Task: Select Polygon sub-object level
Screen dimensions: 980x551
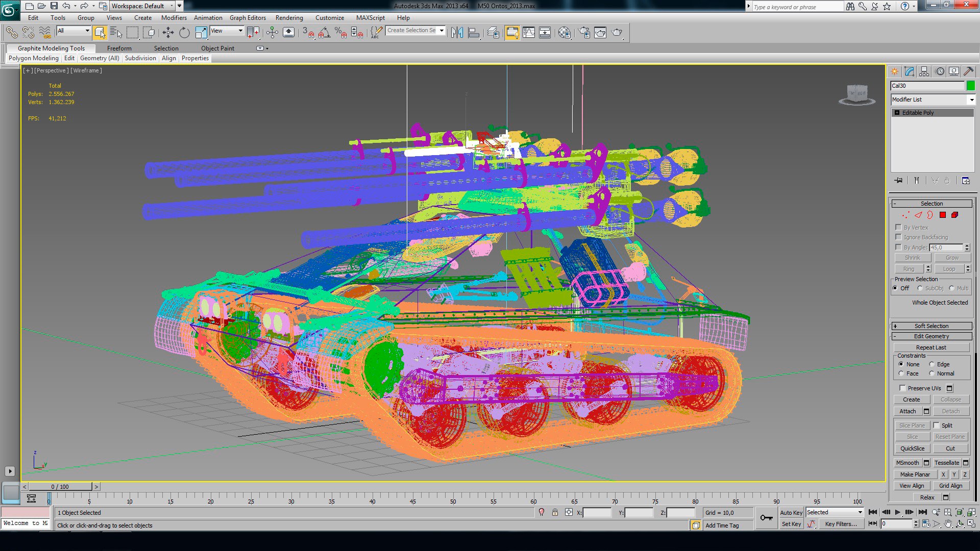Action: tap(943, 215)
